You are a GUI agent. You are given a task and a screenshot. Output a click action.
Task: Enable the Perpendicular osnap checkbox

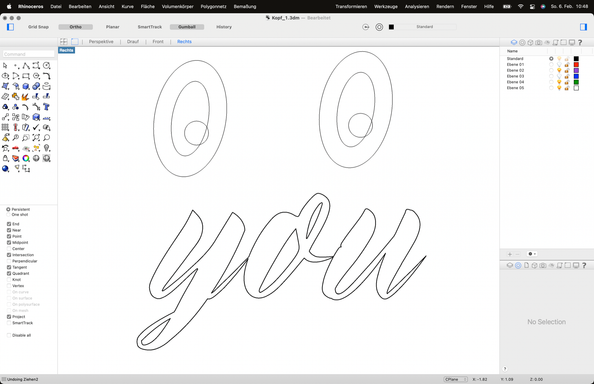point(9,261)
